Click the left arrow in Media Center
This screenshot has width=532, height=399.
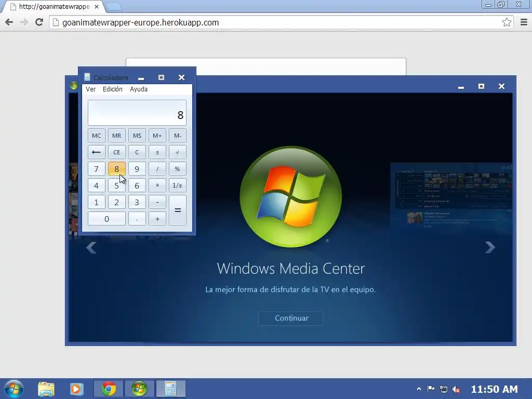point(91,247)
